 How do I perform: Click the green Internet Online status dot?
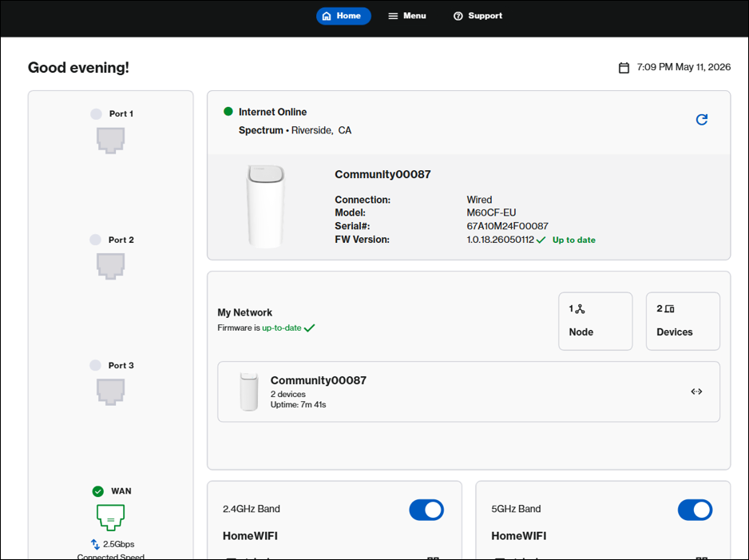pyautogui.click(x=228, y=112)
